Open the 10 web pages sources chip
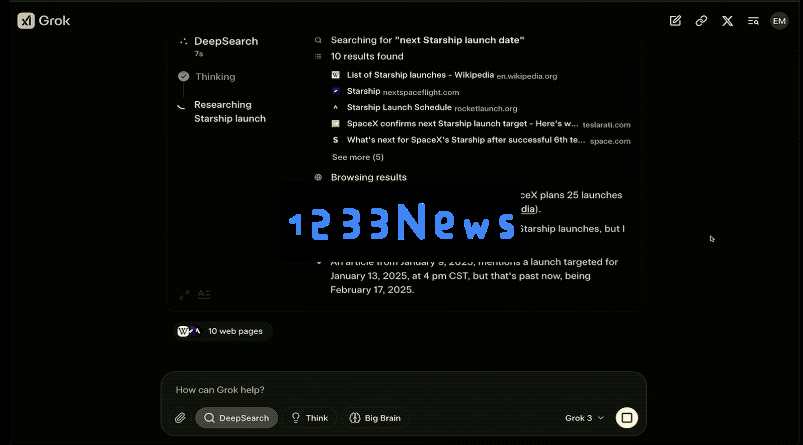Image resolution: width=803 pixels, height=445 pixels. tap(223, 331)
